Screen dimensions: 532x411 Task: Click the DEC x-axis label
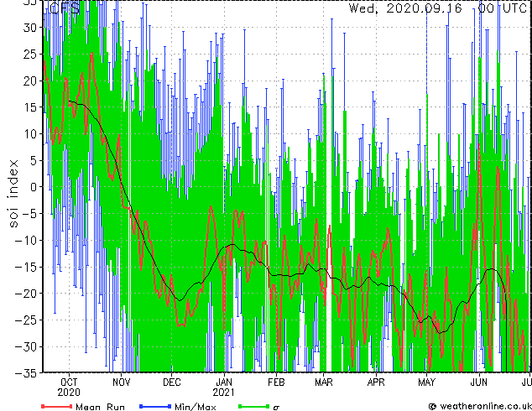coord(172,382)
